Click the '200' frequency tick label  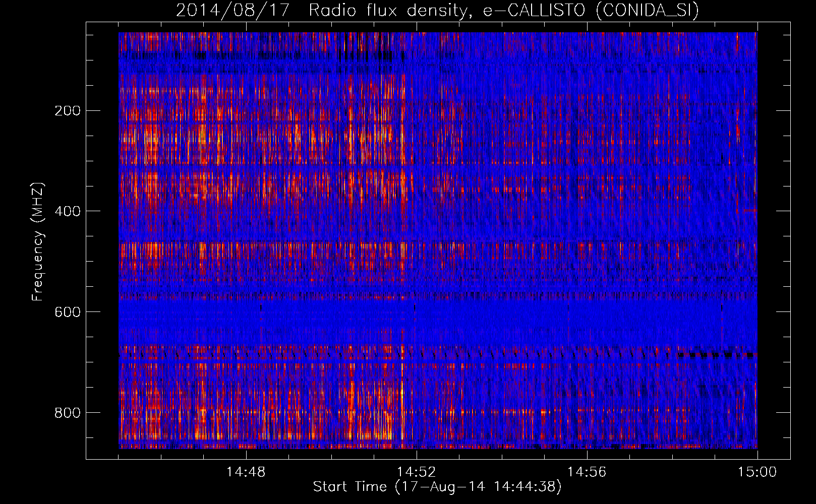[68, 110]
